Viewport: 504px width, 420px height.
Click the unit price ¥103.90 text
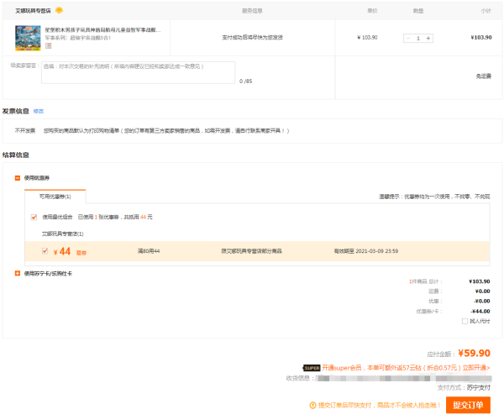click(367, 38)
